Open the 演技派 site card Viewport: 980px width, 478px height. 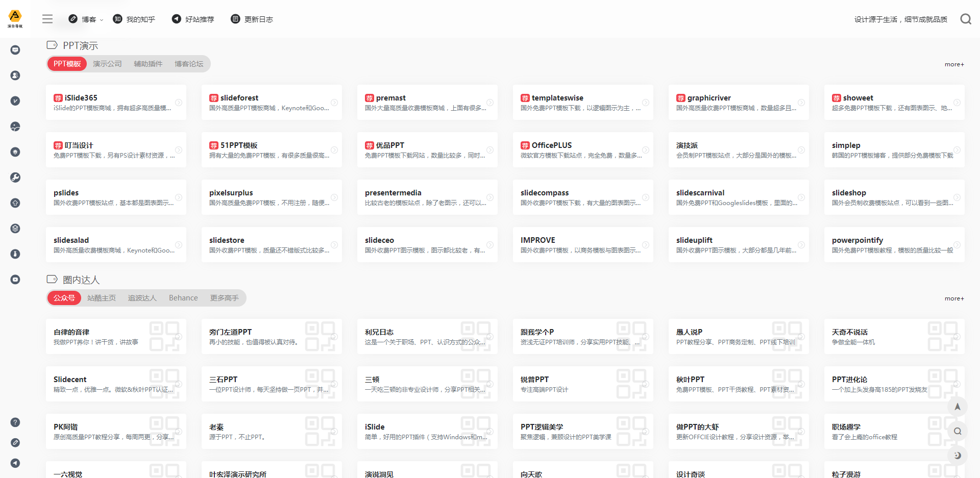[x=739, y=149]
